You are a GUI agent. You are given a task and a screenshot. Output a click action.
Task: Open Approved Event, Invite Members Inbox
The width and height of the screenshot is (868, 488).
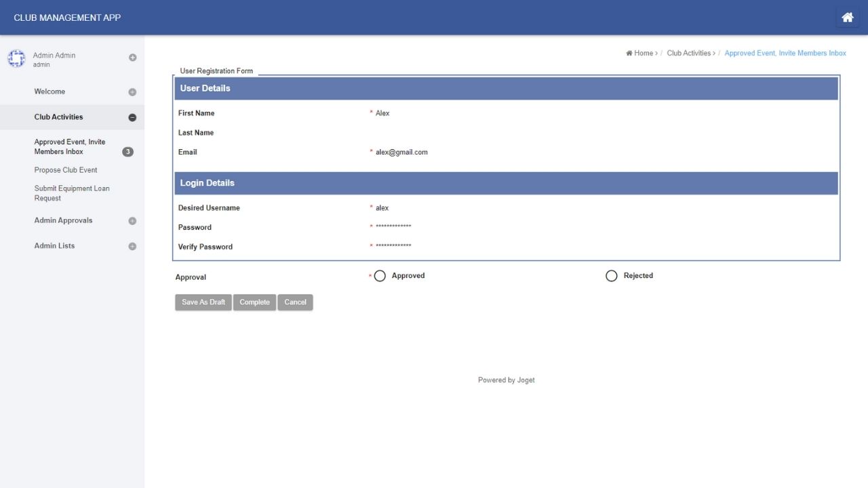70,147
